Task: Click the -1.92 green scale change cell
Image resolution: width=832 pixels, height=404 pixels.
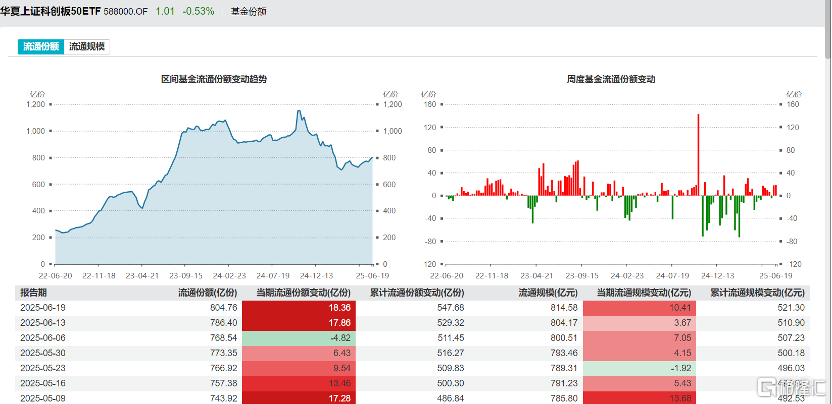Action: point(639,368)
